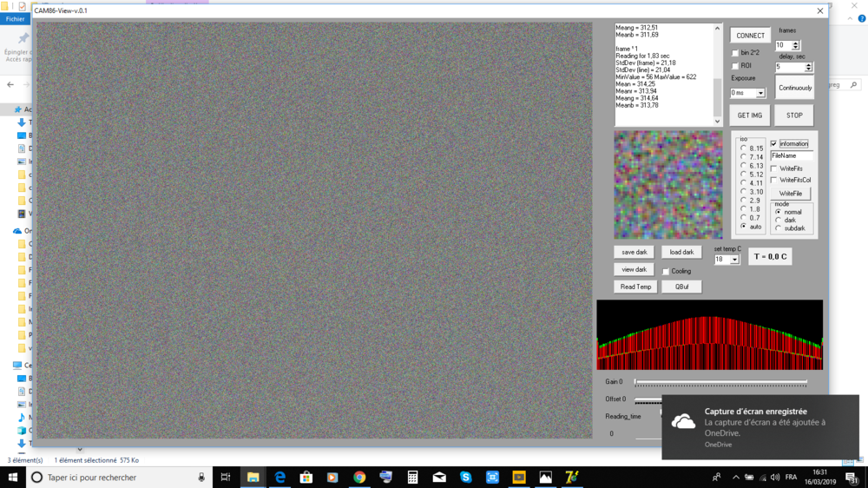Click the help question mark icon in Explorer
The width and height of the screenshot is (868, 488).
click(862, 18)
